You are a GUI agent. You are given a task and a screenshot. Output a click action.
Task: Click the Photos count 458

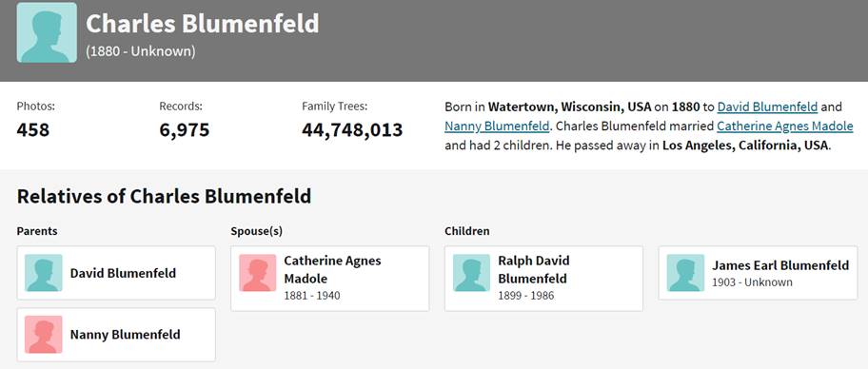33,130
